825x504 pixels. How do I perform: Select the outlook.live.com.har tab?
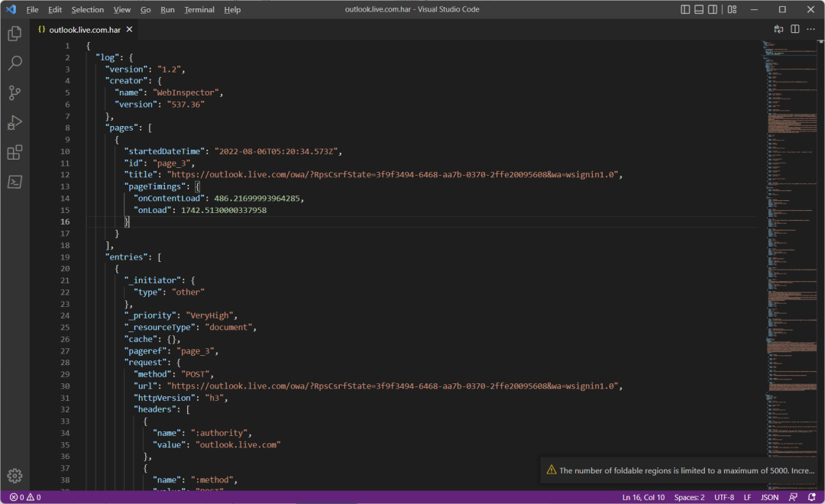point(85,30)
